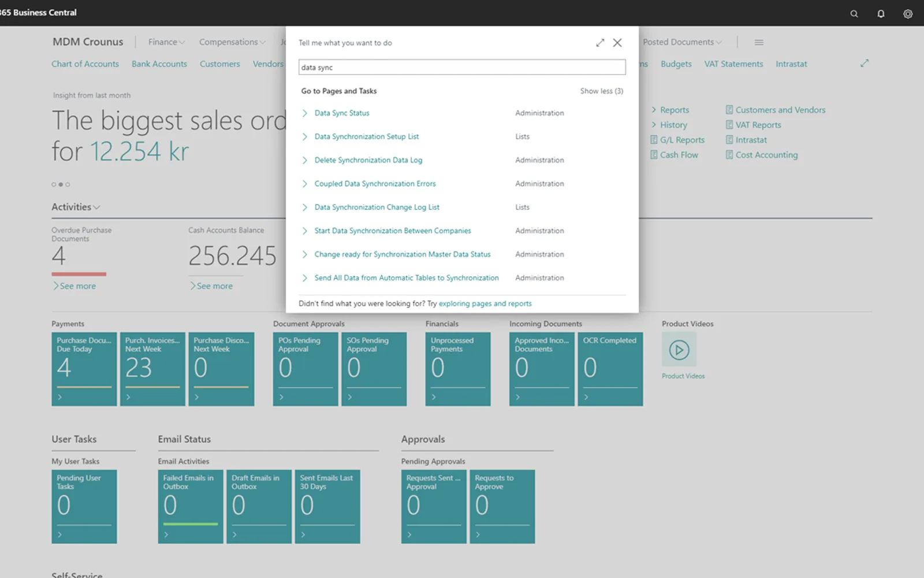Open Requests Sent for Approval tile
This screenshot has width=924, height=578.
click(434, 506)
